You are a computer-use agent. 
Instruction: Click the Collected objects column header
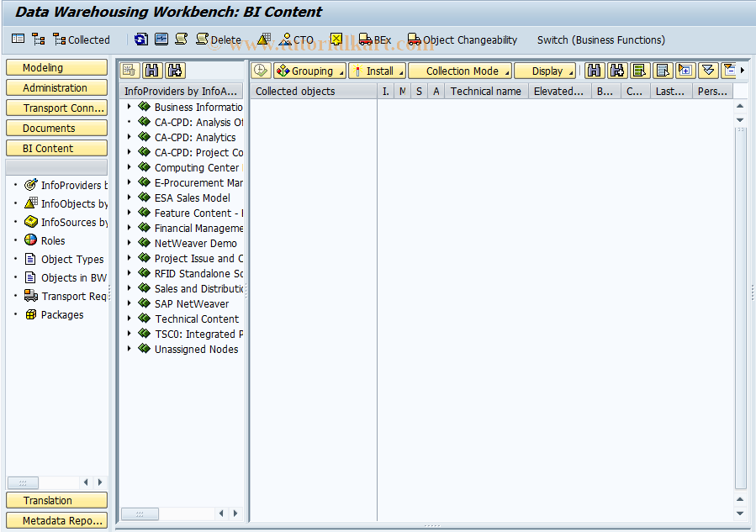point(314,91)
